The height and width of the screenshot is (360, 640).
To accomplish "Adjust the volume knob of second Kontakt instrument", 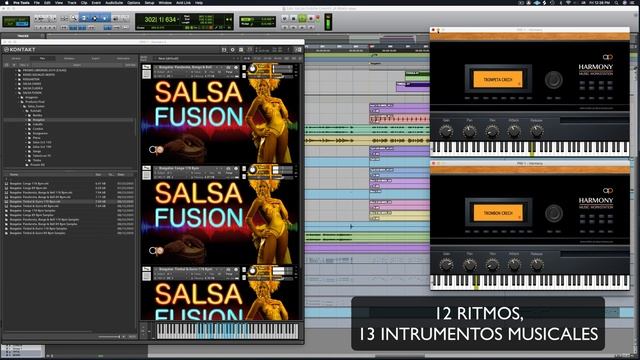I will [253, 170].
